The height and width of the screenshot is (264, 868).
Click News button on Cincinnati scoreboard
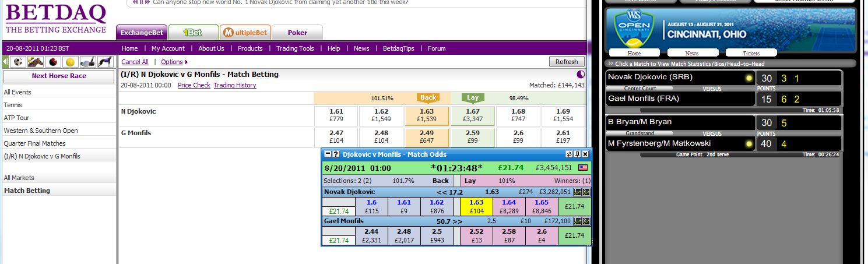[692, 53]
